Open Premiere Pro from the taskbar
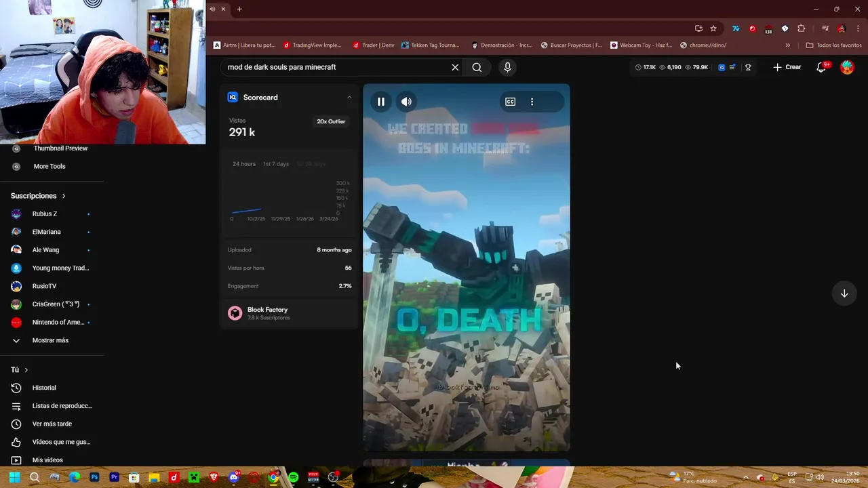 pyautogui.click(x=114, y=477)
